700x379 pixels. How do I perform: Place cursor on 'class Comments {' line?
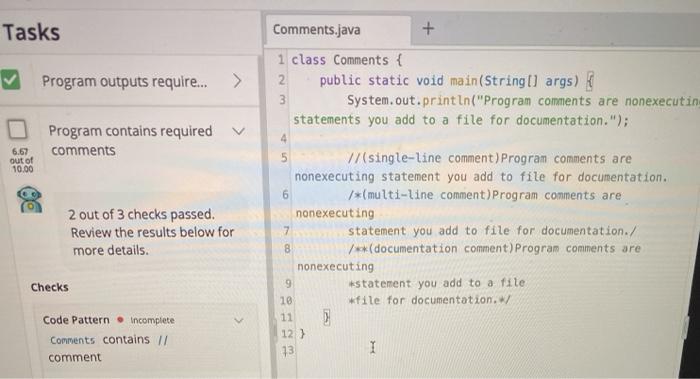(x=347, y=60)
